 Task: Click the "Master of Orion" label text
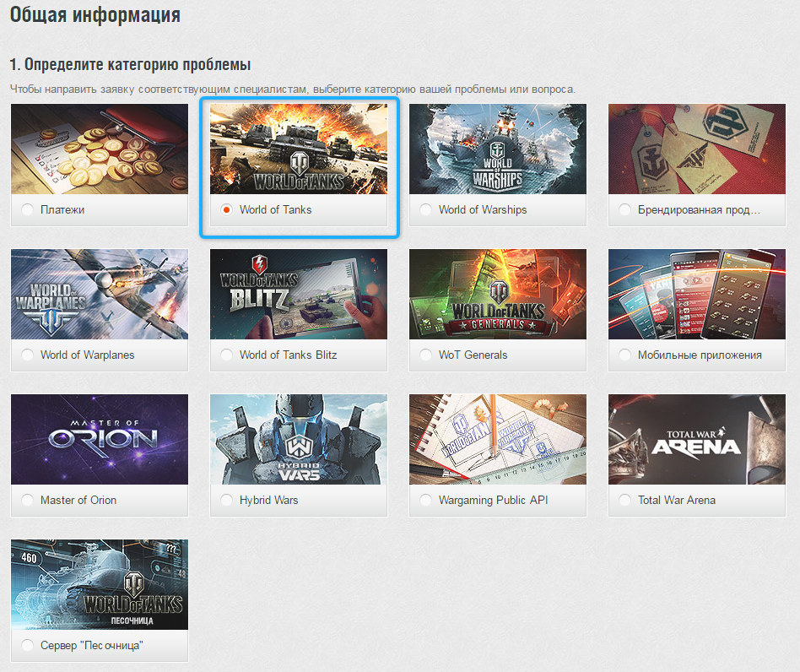[x=78, y=500]
